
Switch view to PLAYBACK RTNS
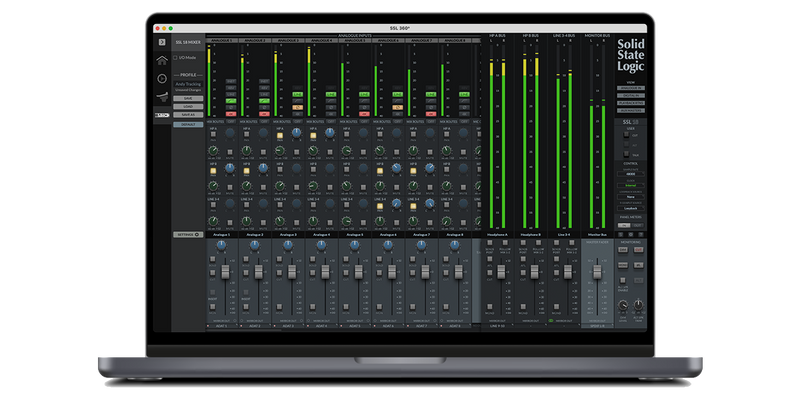(631, 103)
